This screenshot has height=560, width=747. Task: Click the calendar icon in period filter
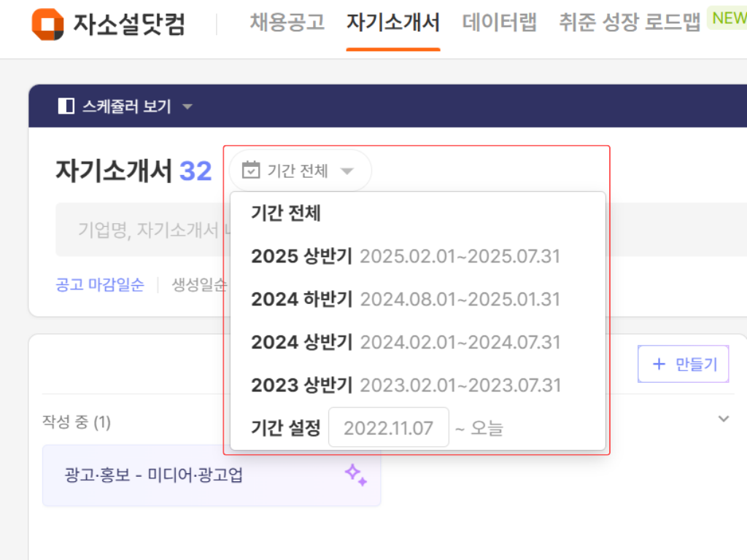tap(249, 169)
